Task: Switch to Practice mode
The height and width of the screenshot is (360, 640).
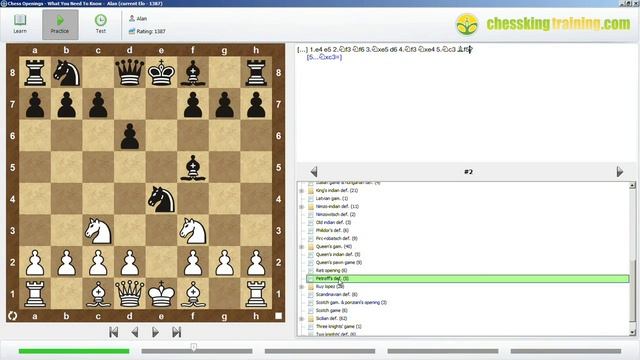Action: (60, 24)
